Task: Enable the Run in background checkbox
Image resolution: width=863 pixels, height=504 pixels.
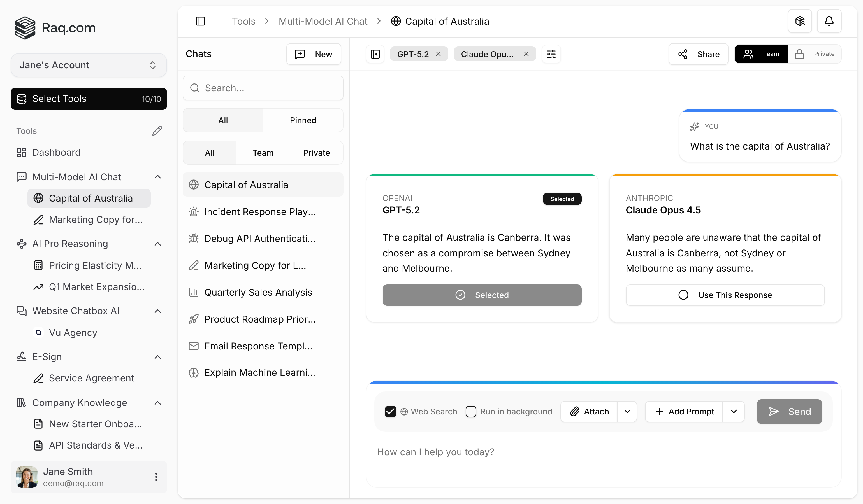Action: 471,411
